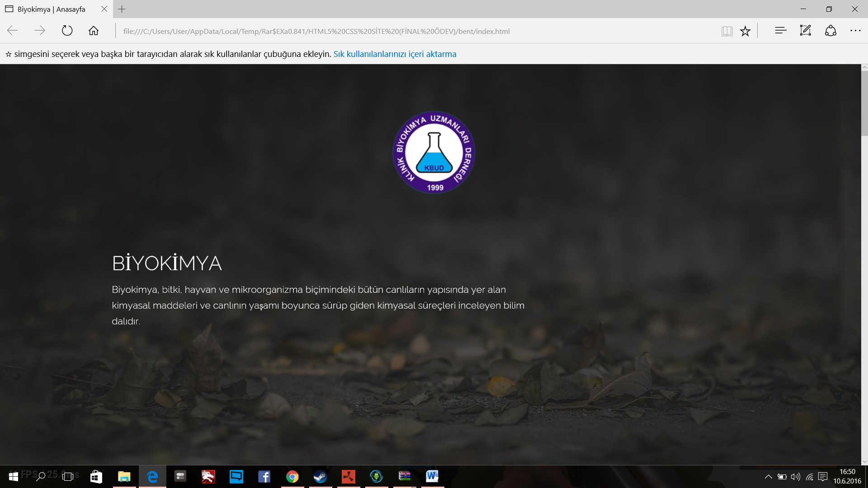Viewport: 868px width, 488px height.
Task: Click the home page icon
Action: [x=94, y=31]
